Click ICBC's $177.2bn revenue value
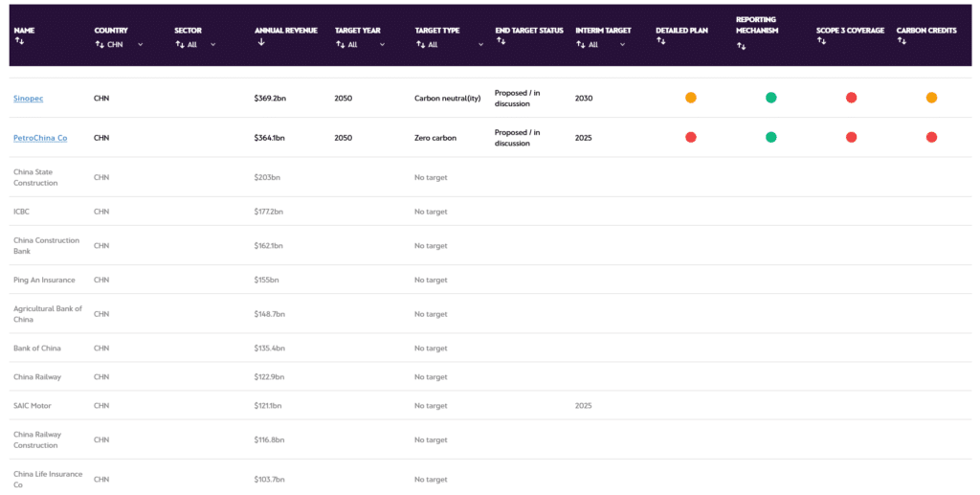The height and width of the screenshot is (495, 980). pos(268,212)
